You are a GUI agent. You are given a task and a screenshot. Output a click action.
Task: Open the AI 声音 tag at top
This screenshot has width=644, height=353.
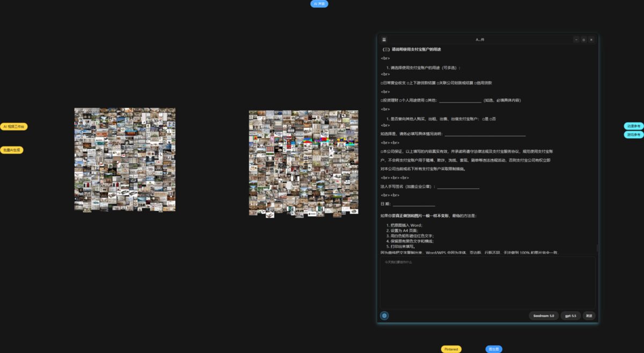(x=319, y=4)
